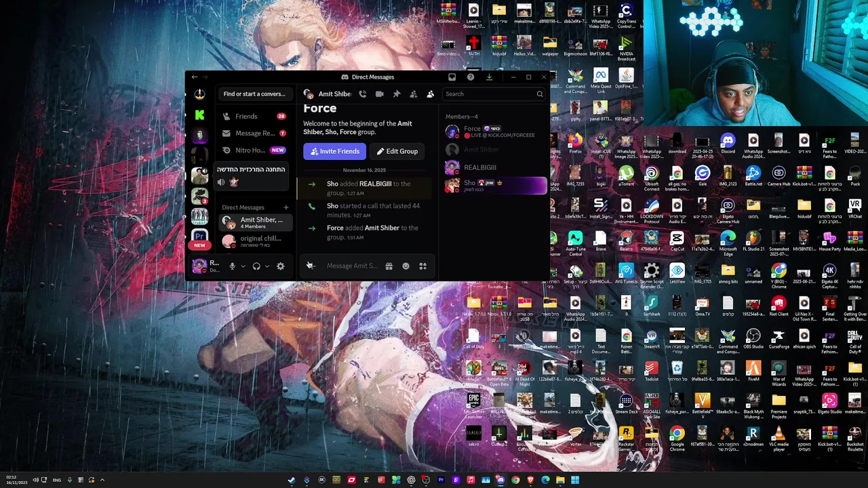The width and height of the screenshot is (868, 488).
Task: Open apps launcher in message bar
Action: [423, 266]
